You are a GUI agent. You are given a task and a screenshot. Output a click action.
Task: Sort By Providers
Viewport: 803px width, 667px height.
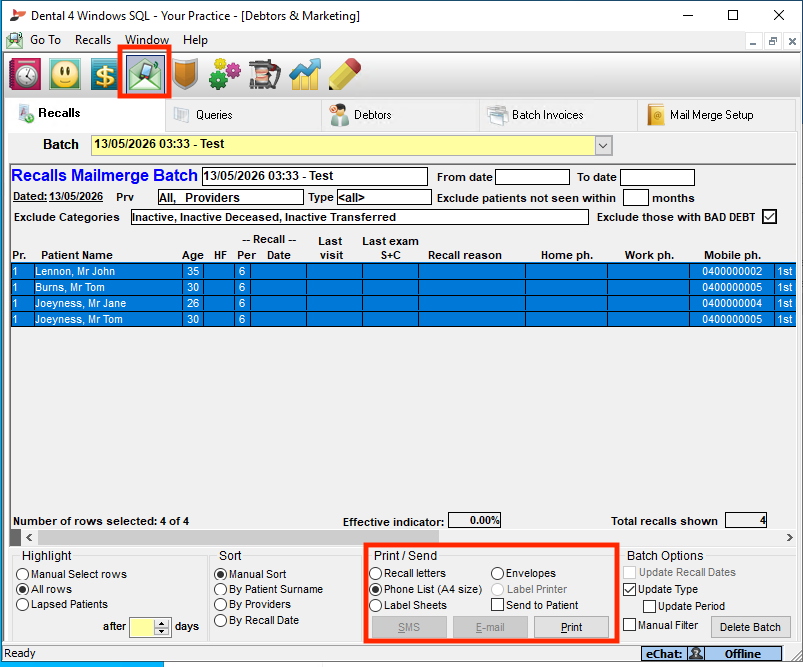[252, 605]
